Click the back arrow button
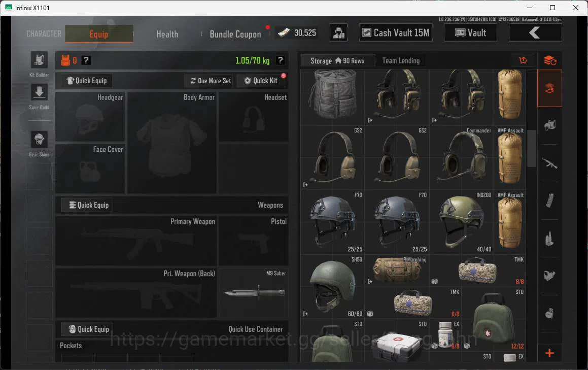This screenshot has height=370, width=588. point(535,33)
